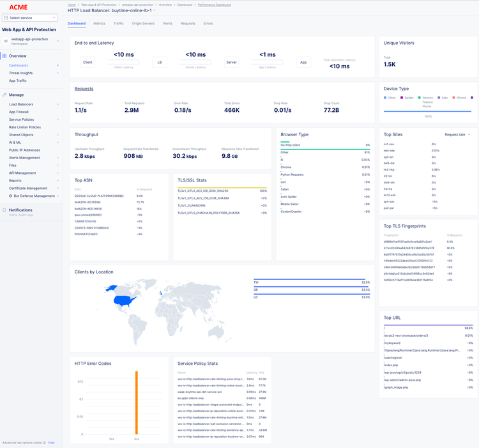Click Hide for advanced nav options
Viewport: 479px width, 448px height.
(x=52, y=442)
